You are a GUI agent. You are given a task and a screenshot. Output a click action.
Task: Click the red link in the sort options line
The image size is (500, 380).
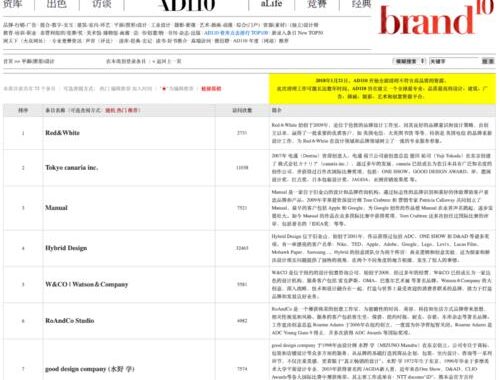[x=211, y=89]
